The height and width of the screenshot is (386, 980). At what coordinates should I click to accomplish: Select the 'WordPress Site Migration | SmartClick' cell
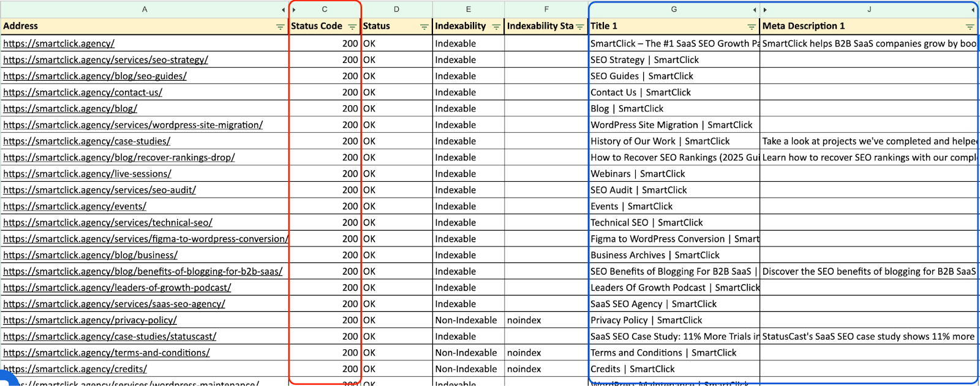[x=674, y=125]
